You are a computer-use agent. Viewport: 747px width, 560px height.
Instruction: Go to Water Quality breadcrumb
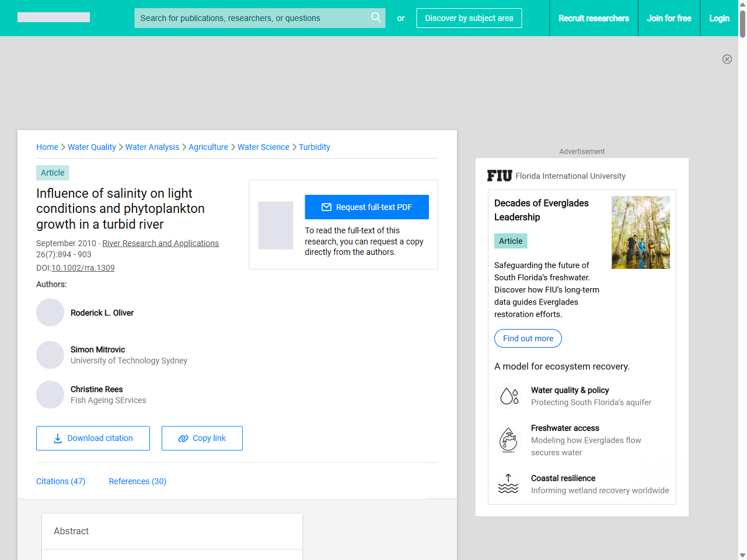(92, 147)
